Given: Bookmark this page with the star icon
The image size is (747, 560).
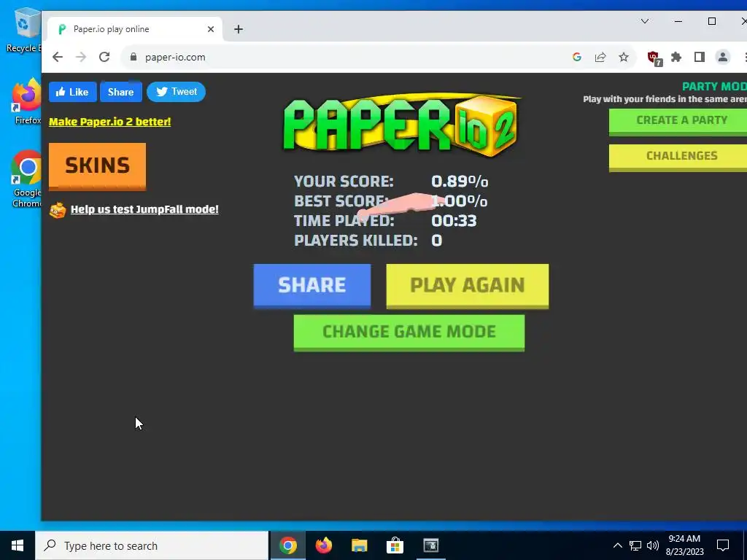Looking at the screenshot, I should tap(624, 57).
